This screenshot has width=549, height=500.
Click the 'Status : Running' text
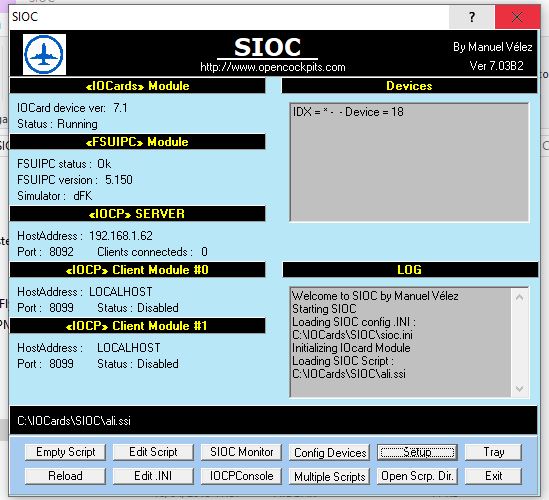pyautogui.click(x=57, y=124)
